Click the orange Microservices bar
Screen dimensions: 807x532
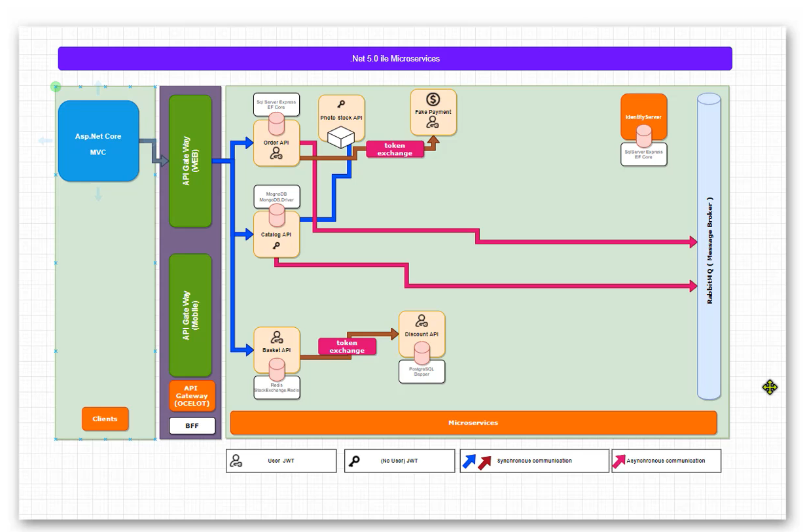point(473,423)
